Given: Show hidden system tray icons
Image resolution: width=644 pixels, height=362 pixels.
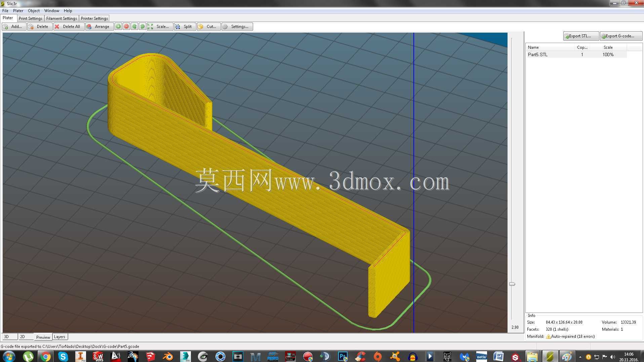Looking at the screenshot, I should click(580, 357).
